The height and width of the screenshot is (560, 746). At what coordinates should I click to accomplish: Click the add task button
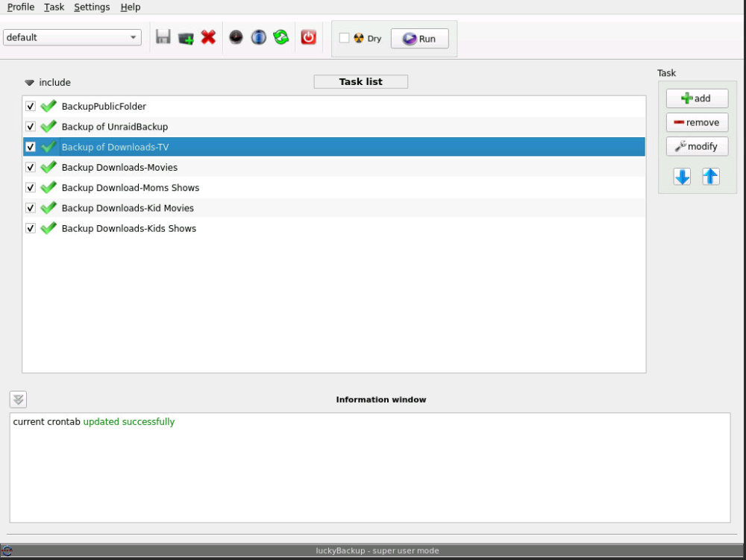[697, 98]
